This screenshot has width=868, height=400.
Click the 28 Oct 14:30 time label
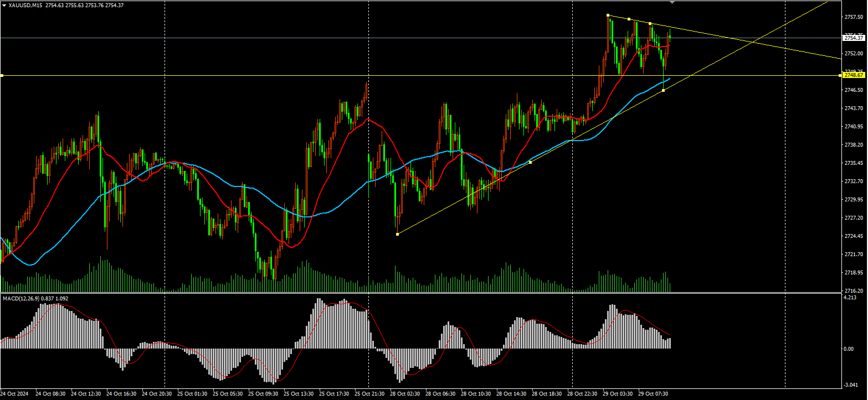pyautogui.click(x=511, y=394)
